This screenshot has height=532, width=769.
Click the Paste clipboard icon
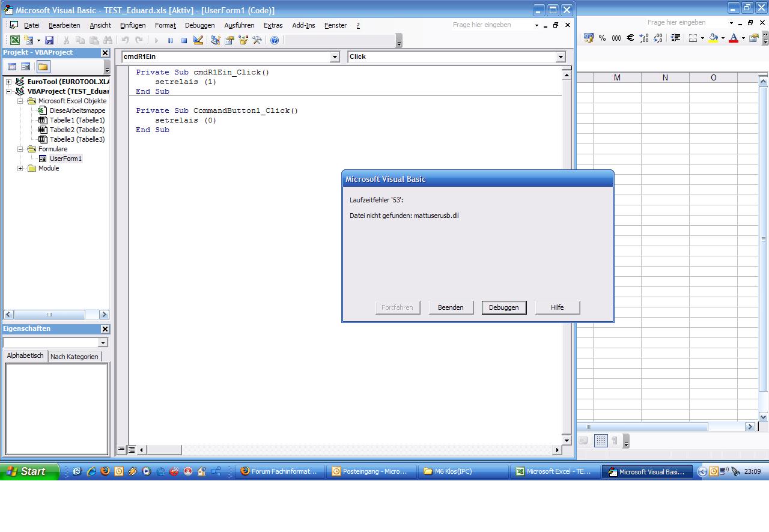(x=94, y=40)
